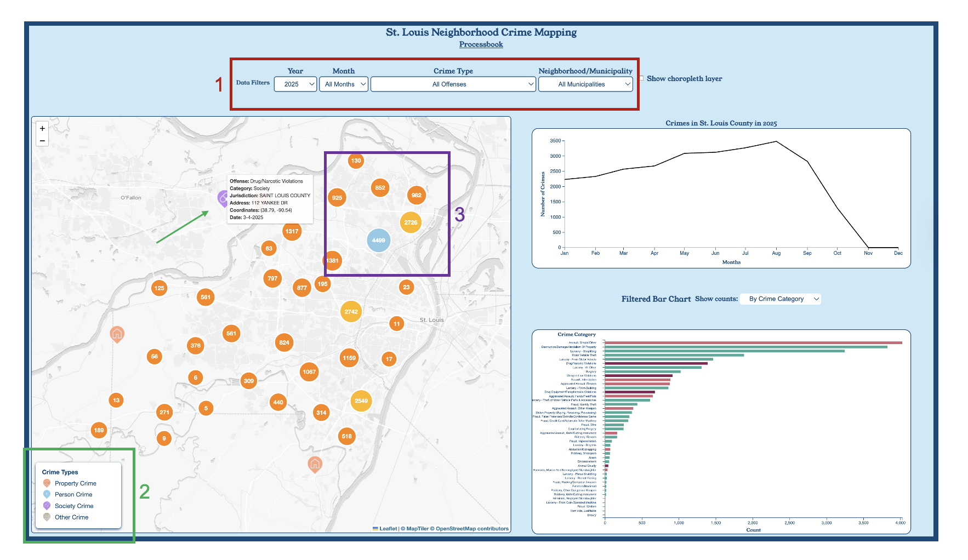
Task: Click the purple Society crime map pin
Action: click(x=223, y=198)
